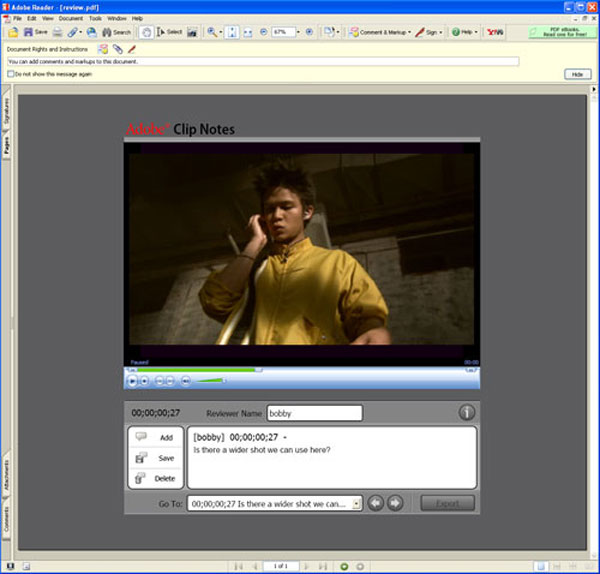
Task: Click the globe web search icon
Action: (x=91, y=32)
